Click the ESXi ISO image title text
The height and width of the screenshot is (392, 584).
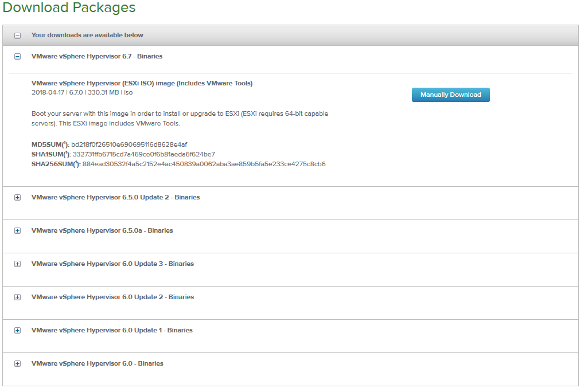click(142, 83)
